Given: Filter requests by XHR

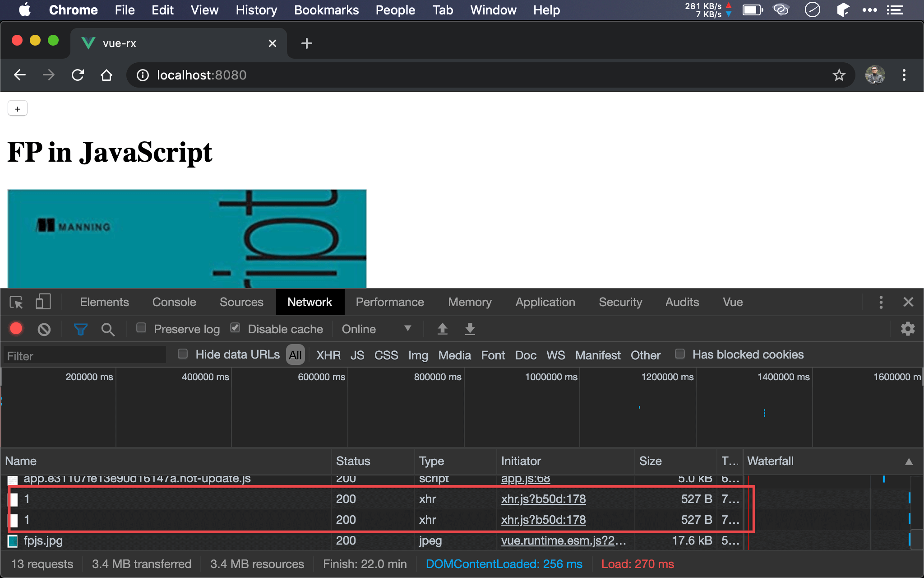Looking at the screenshot, I should [328, 355].
